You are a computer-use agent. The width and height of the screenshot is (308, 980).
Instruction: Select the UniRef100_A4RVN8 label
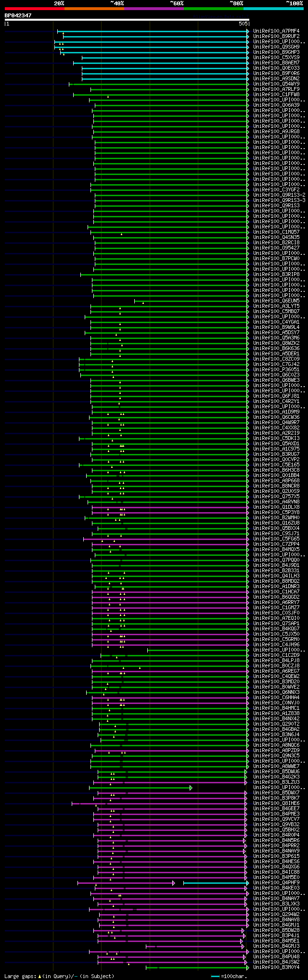[276, 502]
